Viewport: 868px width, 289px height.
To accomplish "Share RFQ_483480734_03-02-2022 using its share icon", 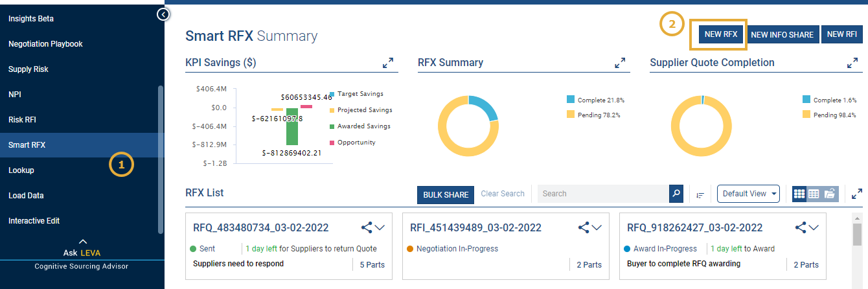I will click(367, 227).
